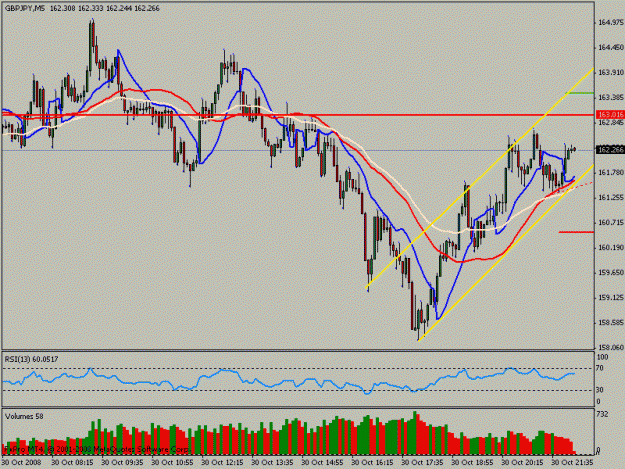Click the 164.450 price axis label

[611, 47]
